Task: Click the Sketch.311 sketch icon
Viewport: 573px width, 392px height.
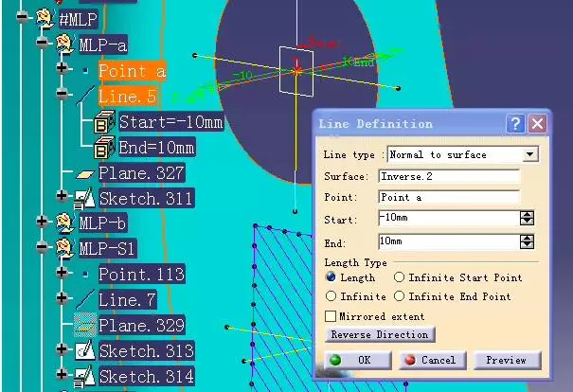Action: 84,198
